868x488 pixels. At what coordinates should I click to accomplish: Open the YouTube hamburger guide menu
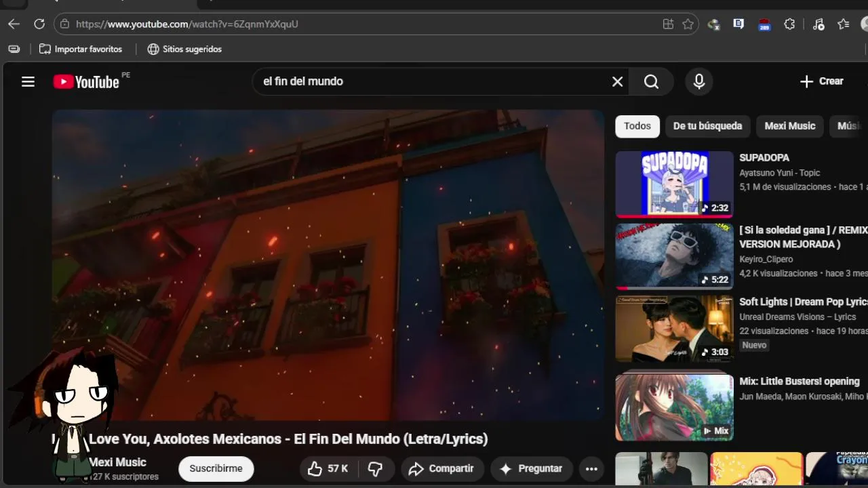28,81
